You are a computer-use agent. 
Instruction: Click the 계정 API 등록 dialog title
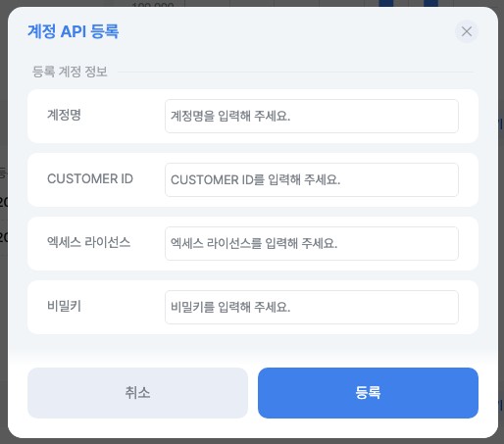(x=73, y=31)
